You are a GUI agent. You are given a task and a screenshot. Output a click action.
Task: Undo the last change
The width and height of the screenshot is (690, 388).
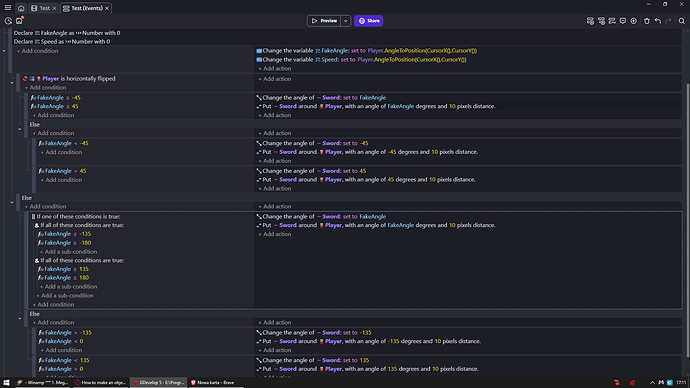coord(657,21)
